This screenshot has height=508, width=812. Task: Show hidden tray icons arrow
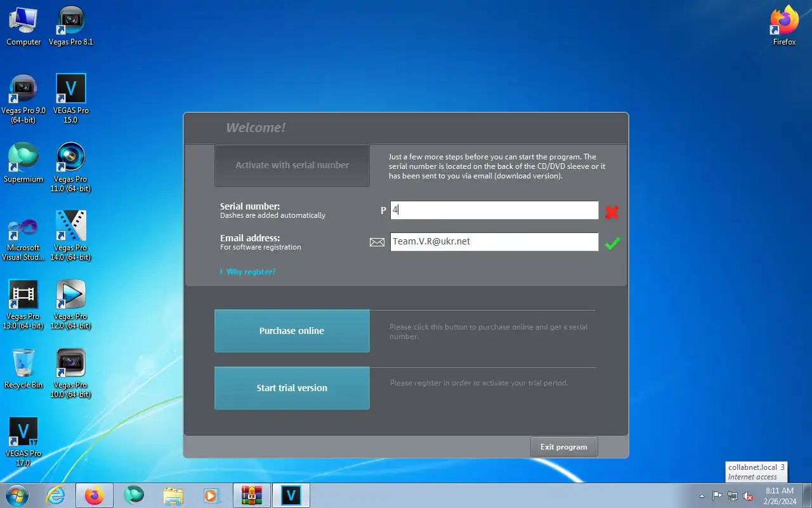tap(702, 496)
